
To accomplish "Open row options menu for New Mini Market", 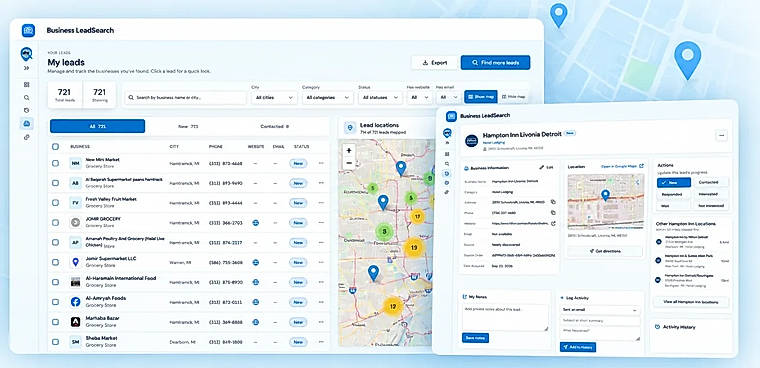I will [x=321, y=163].
